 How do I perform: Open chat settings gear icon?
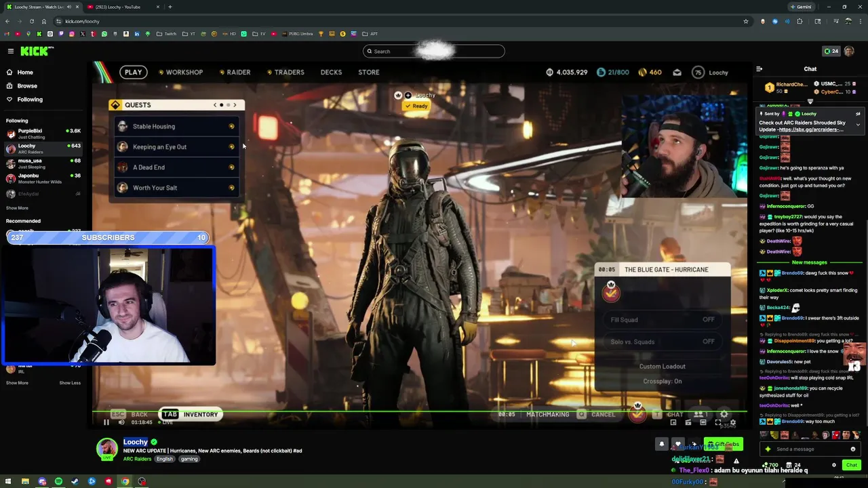click(x=834, y=465)
